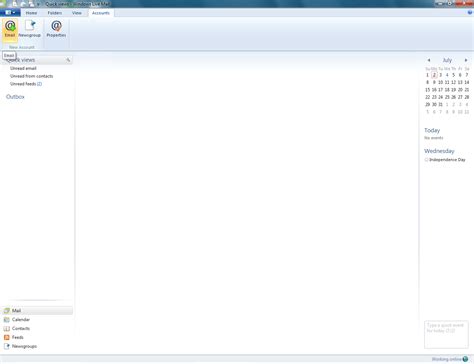Image resolution: width=474 pixels, height=364 pixels.
Task: Click the Mail envelope icon
Action: click(x=6, y=311)
